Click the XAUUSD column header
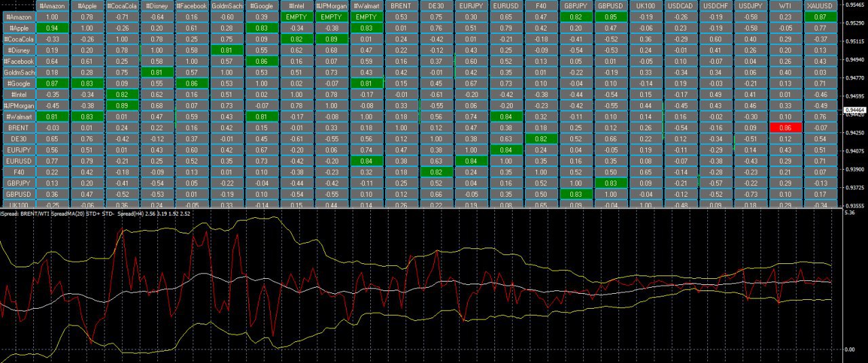868x363 pixels. point(820,5)
